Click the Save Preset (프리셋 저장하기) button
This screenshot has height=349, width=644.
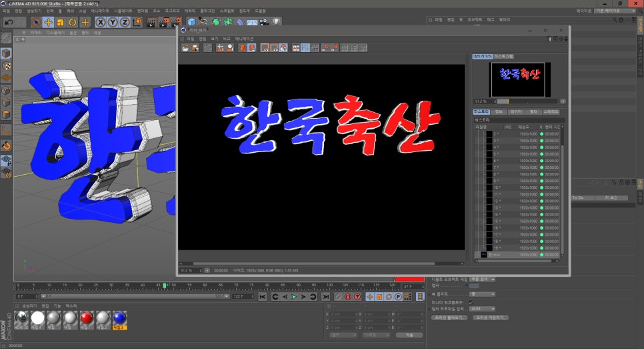(x=491, y=318)
